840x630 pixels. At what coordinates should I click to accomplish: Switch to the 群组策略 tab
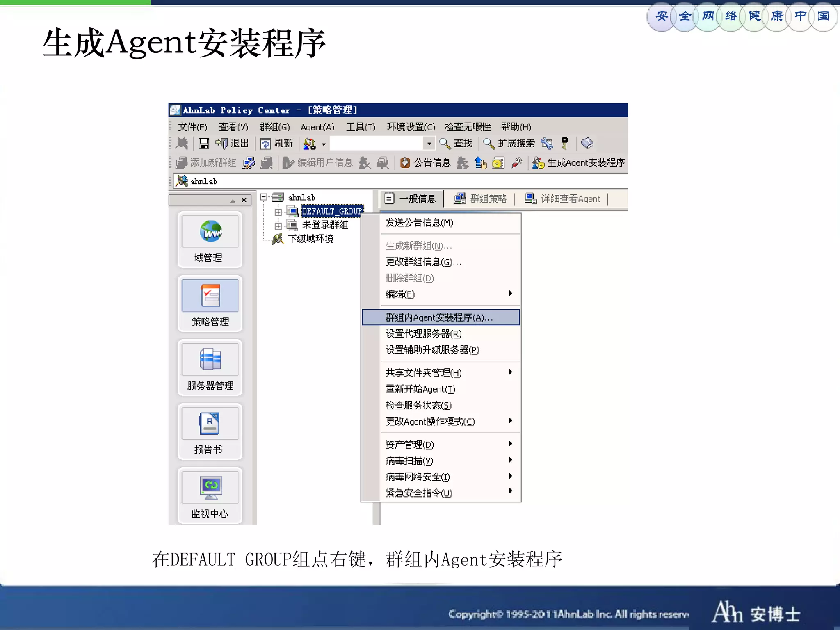[x=480, y=199]
